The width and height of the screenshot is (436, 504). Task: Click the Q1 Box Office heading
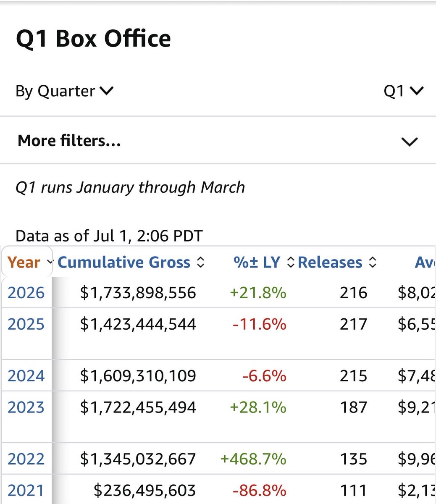coord(93,39)
